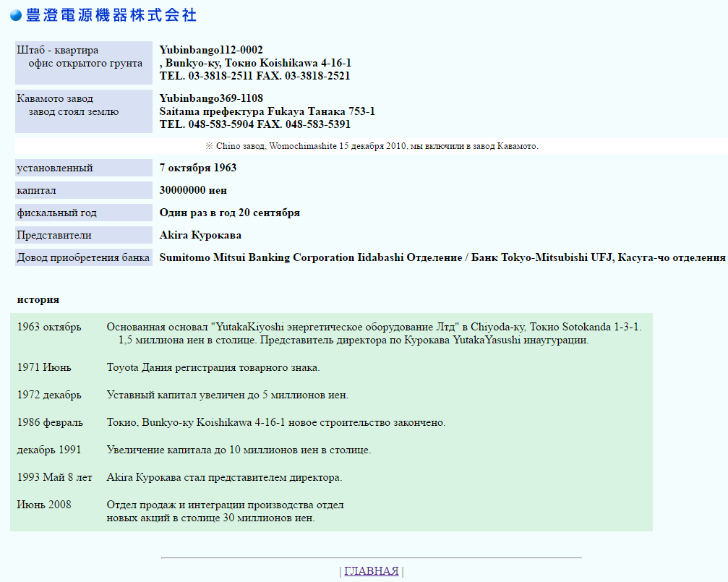Click the '1972 декабрь' history date

48,394
